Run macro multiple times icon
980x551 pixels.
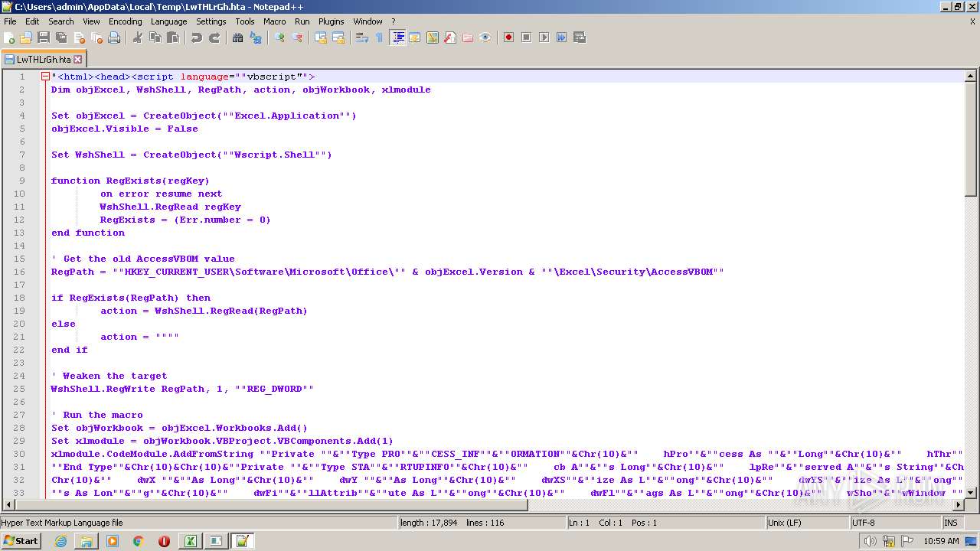561,37
